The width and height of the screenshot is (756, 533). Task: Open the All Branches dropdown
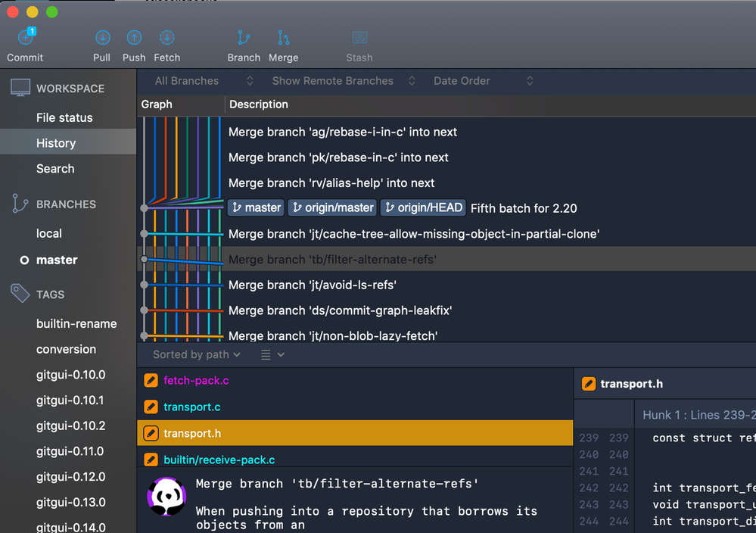[x=204, y=81]
